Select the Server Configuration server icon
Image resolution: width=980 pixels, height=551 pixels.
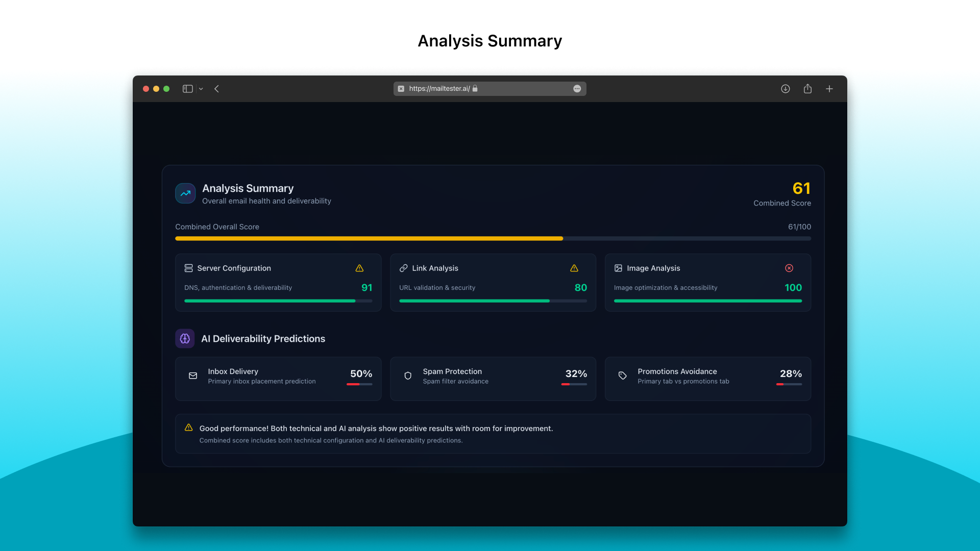[188, 268]
